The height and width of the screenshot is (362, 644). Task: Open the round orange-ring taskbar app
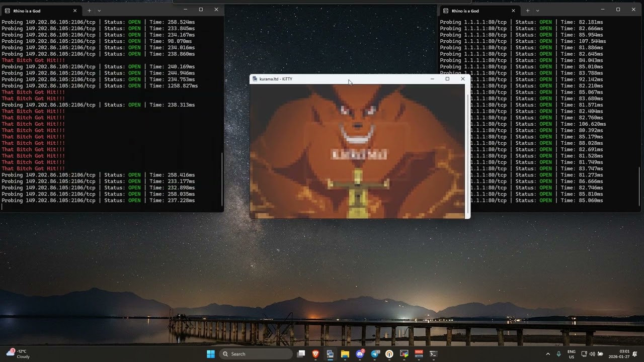click(389, 354)
